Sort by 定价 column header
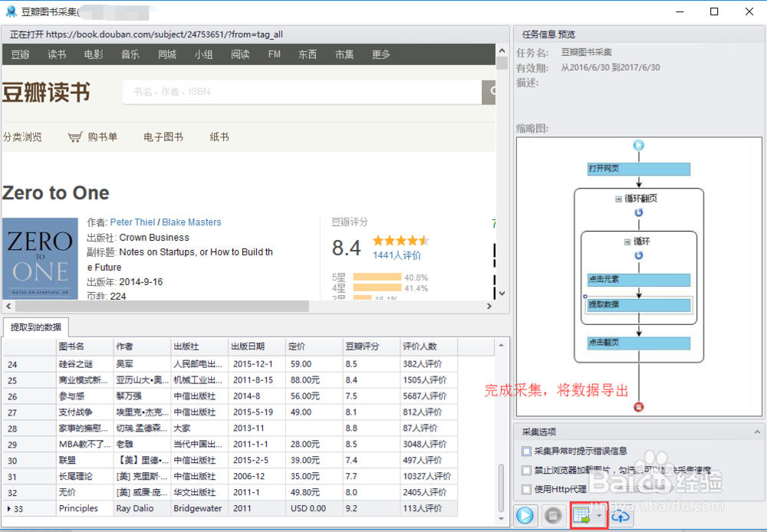Viewport: 767px width, 532px height. 314,346
